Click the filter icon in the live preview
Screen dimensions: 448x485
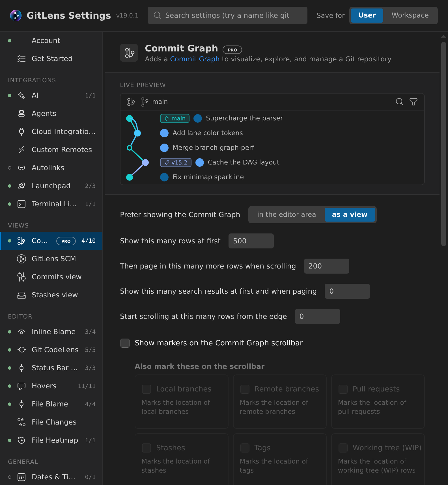(413, 102)
